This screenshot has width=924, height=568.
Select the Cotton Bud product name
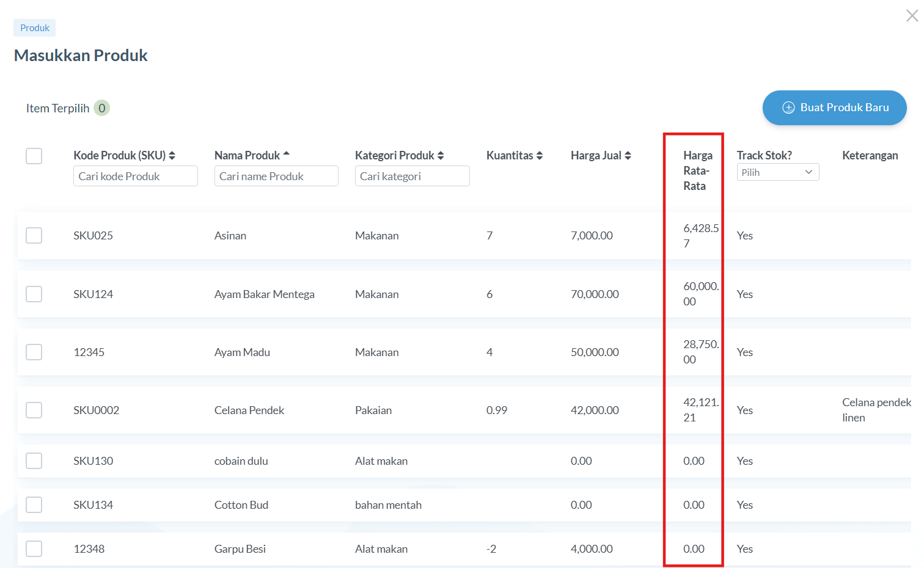click(241, 505)
